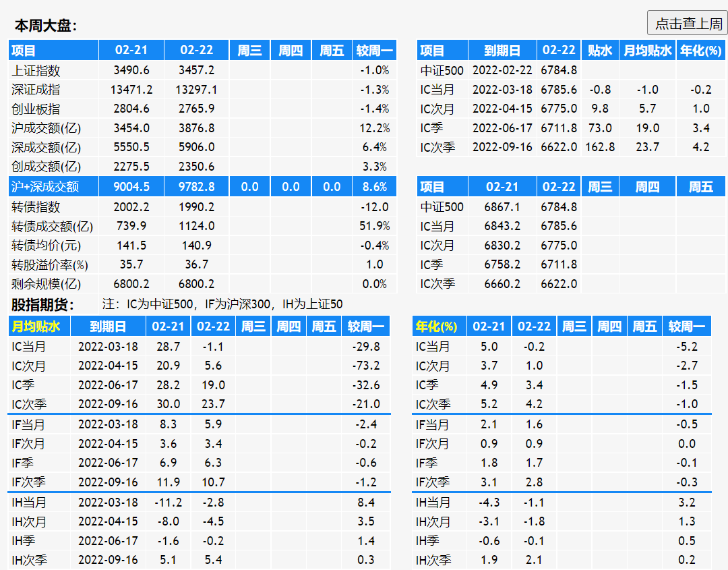Click the 6843.2 value for IC当月
This screenshot has height=570, width=728.
502,226
